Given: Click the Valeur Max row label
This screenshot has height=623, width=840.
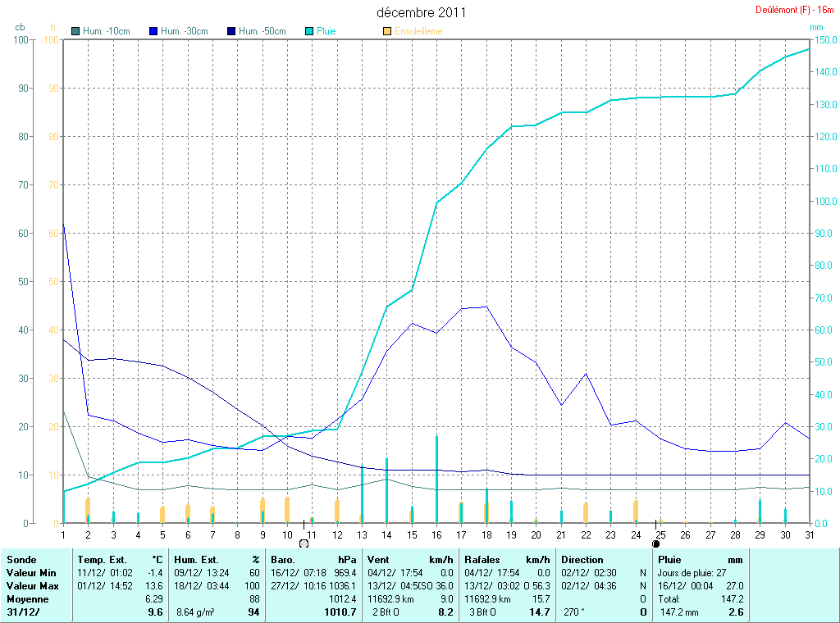Looking at the screenshot, I should (x=31, y=586).
